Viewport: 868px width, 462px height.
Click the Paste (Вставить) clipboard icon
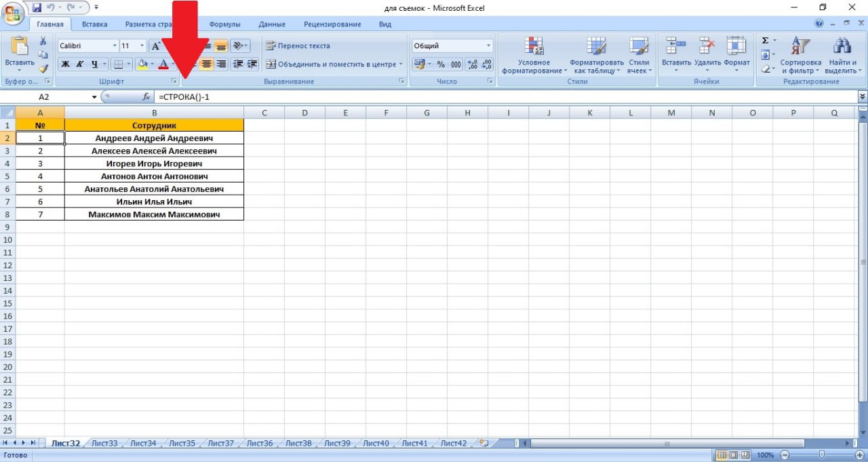[x=20, y=47]
